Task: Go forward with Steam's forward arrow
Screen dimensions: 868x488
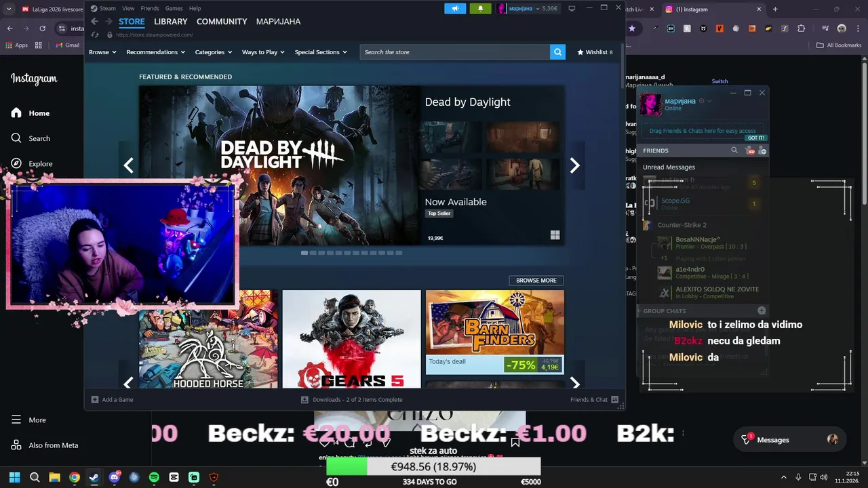Action: [108, 22]
